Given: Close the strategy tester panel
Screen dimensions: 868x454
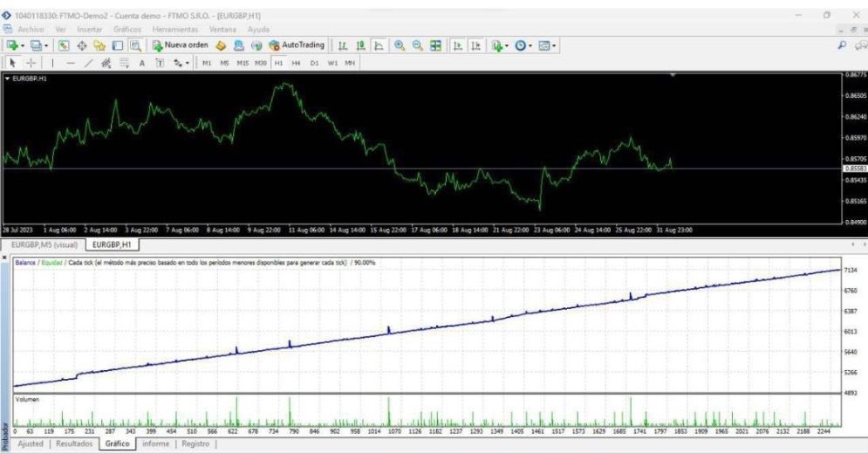Looking at the screenshot, I should coord(4,258).
